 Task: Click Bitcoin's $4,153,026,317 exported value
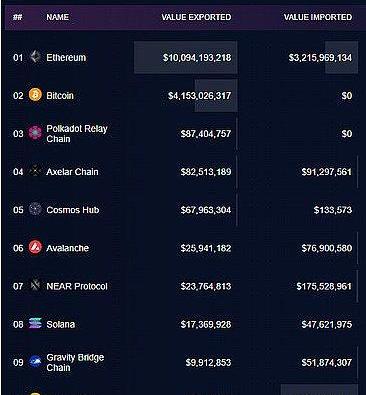click(x=199, y=96)
